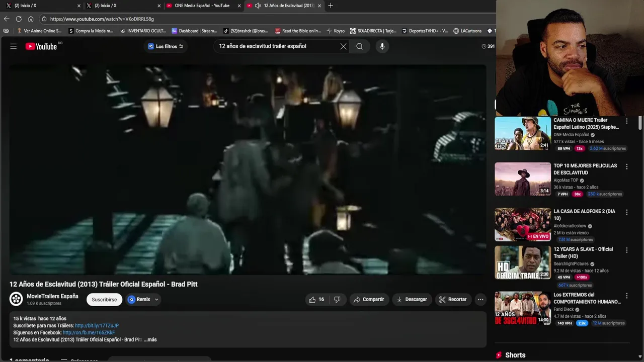Image resolution: width=644 pixels, height=362 pixels.
Task: Open the MovieTrailers España channel name
Action: coord(52,296)
